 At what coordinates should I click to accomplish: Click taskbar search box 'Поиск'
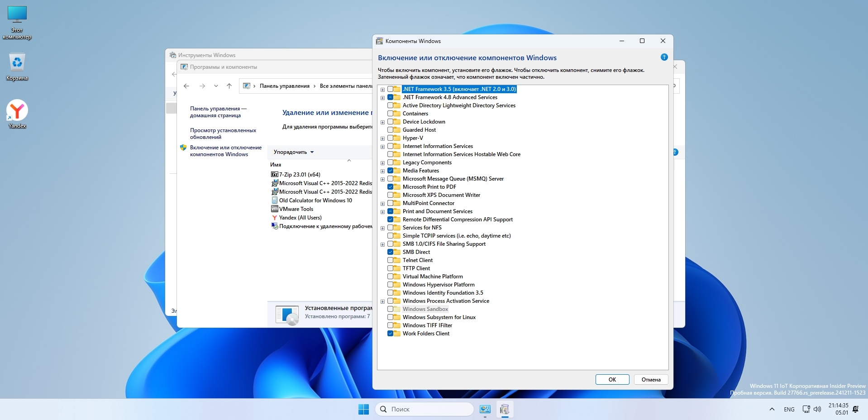coord(424,409)
